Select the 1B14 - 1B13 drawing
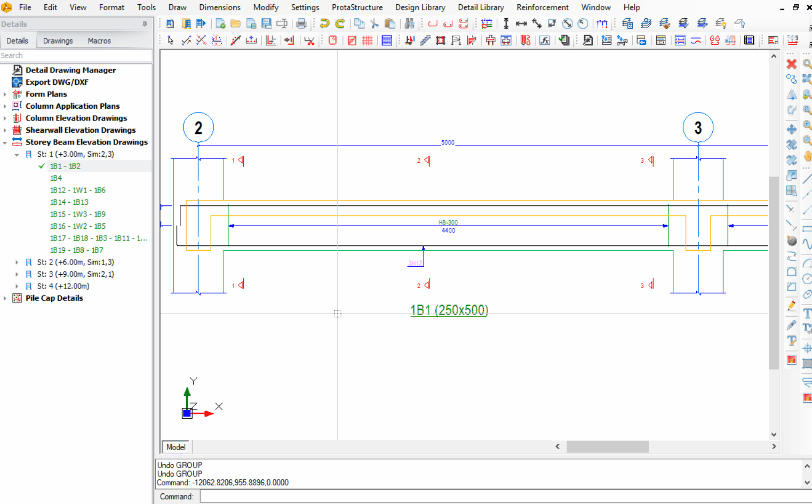812x504 pixels. coord(69,202)
